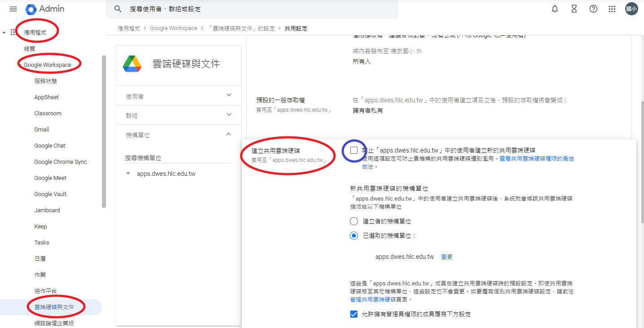Screen dimensions: 644x328
Task: Check the box to prevent new shared drives
Action: (x=354, y=150)
